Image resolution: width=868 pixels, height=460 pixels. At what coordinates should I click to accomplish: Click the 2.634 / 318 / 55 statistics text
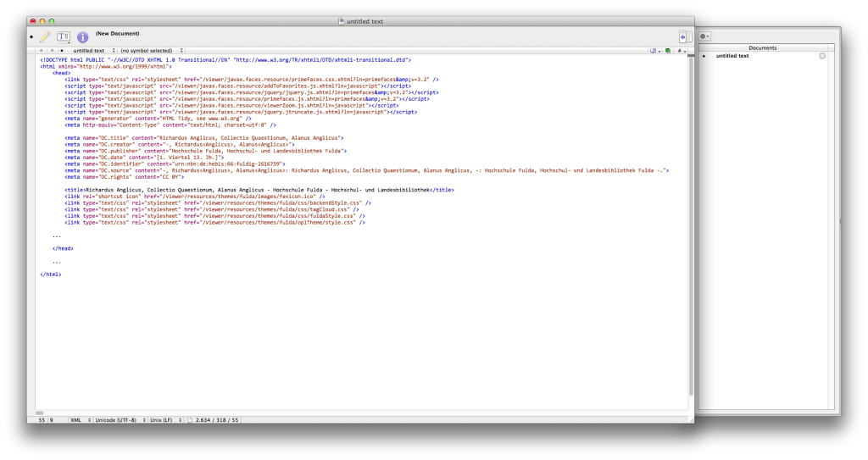coord(216,420)
